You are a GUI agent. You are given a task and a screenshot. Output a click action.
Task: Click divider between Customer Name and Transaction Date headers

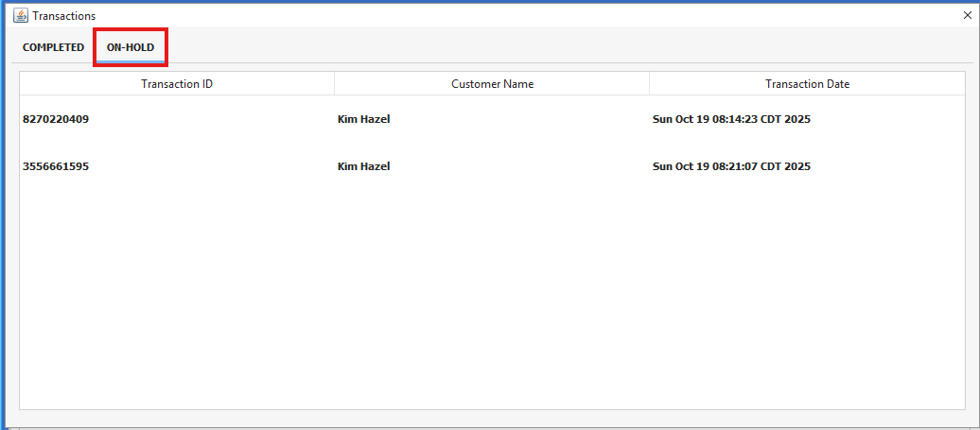[649, 84]
